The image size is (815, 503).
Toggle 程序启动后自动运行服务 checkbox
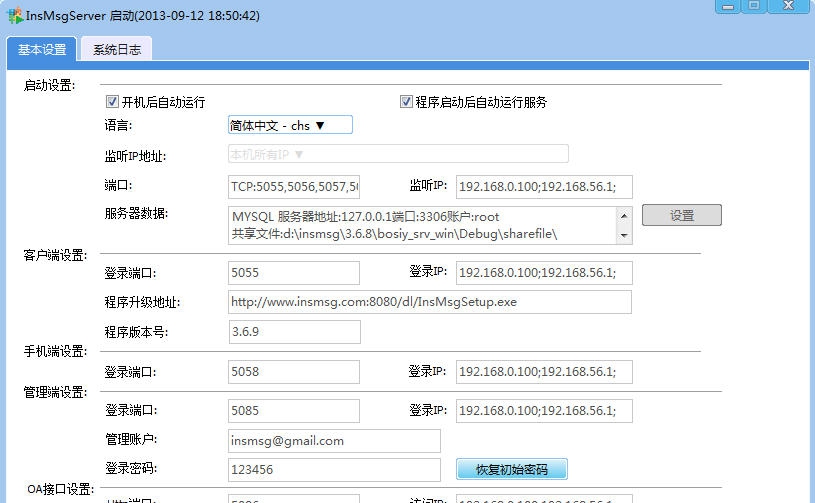tap(406, 101)
